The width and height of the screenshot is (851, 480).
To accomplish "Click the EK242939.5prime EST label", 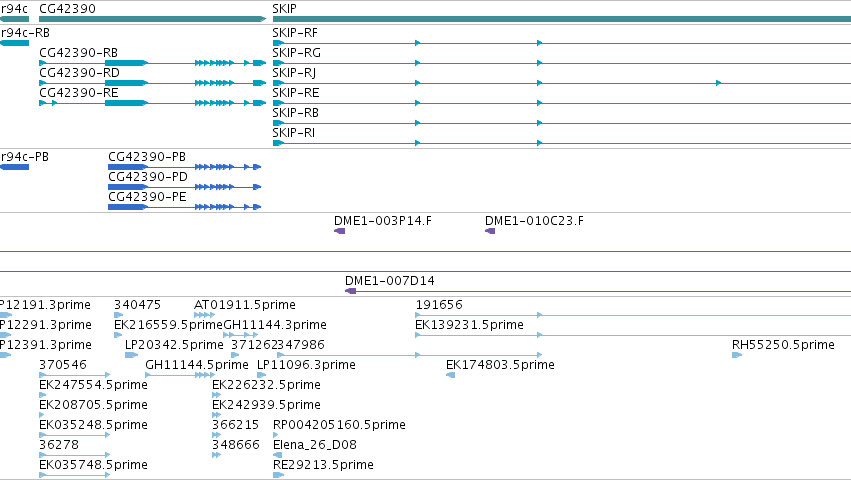I will [266, 406].
